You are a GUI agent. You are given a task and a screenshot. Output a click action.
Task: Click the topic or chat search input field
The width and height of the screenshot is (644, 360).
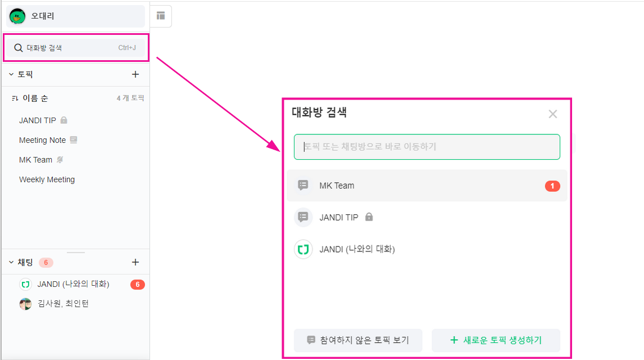(427, 147)
